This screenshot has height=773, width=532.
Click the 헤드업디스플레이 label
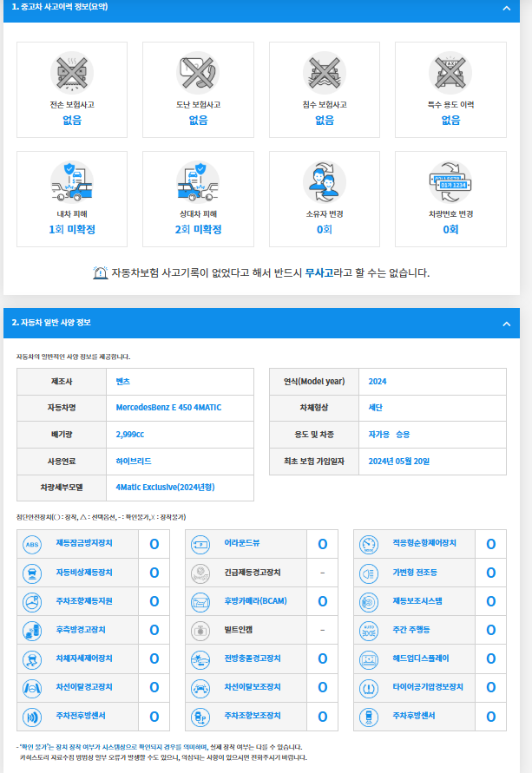point(421,658)
